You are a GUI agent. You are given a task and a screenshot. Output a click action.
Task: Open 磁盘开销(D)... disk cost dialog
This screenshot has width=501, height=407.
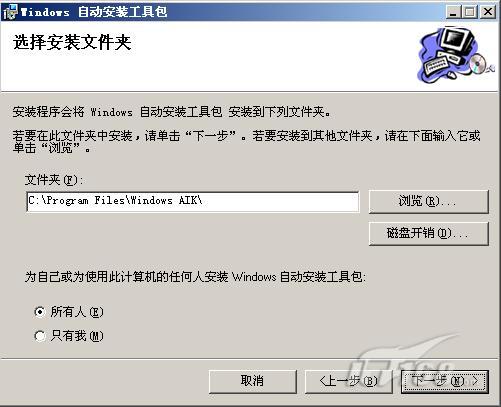[429, 234]
